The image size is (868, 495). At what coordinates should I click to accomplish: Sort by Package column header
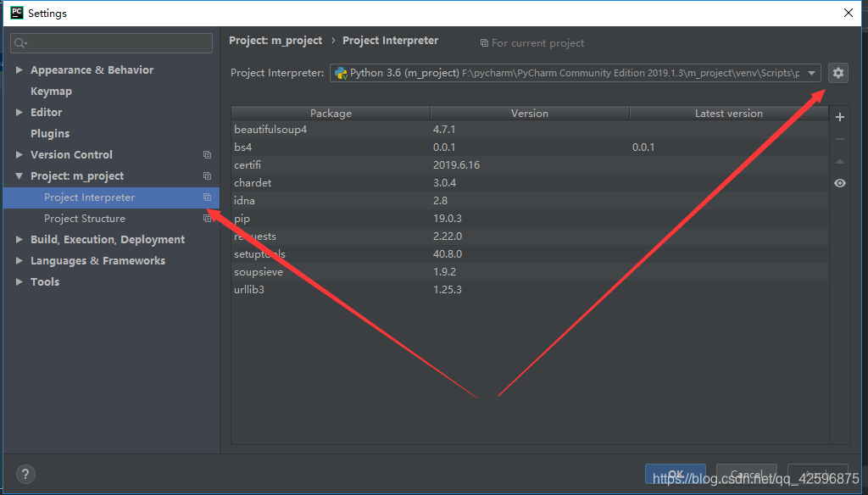[331, 113]
